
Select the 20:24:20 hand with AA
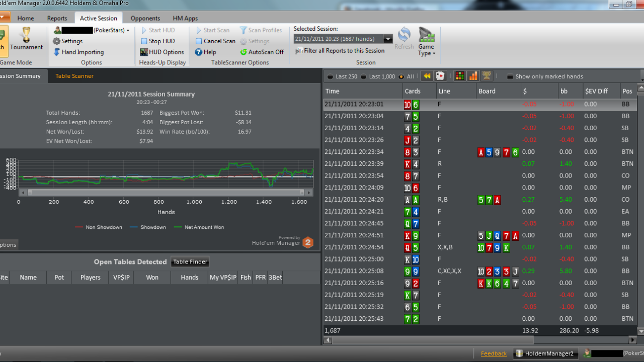pos(480,200)
